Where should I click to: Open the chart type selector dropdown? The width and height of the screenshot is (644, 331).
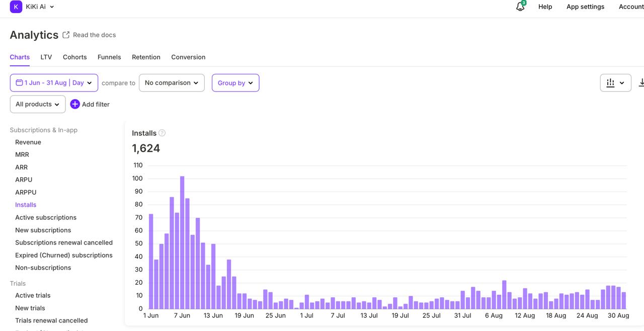pos(615,82)
